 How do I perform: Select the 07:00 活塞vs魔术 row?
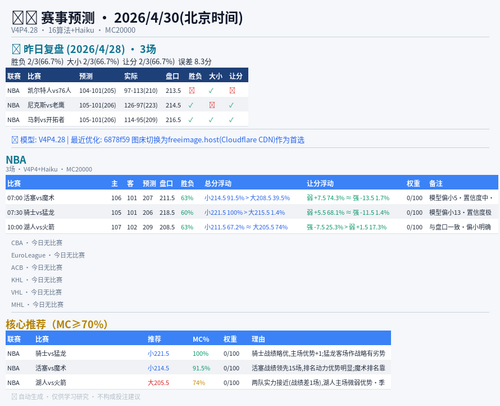(x=252, y=198)
